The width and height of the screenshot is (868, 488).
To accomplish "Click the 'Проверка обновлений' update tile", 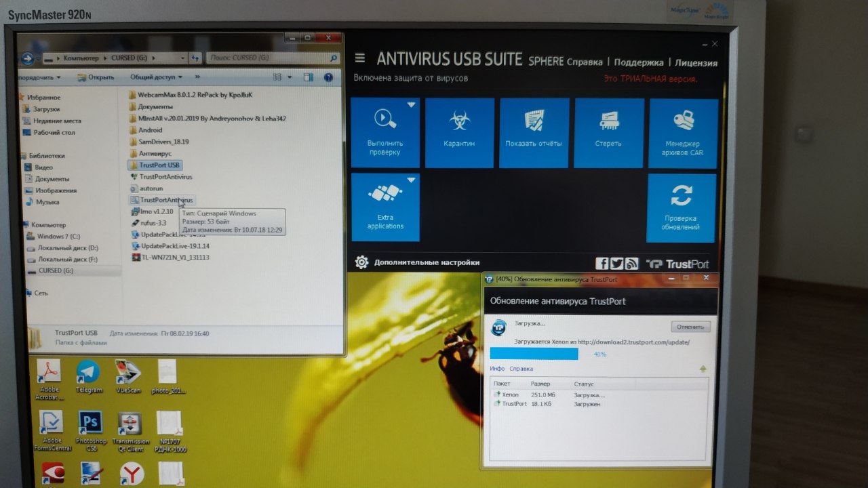I will 681,207.
